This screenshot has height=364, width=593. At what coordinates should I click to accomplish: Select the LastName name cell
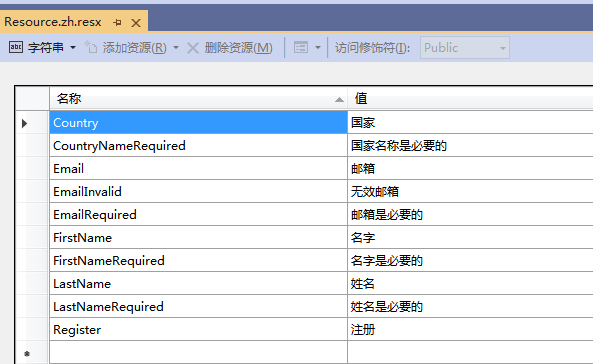coord(198,283)
